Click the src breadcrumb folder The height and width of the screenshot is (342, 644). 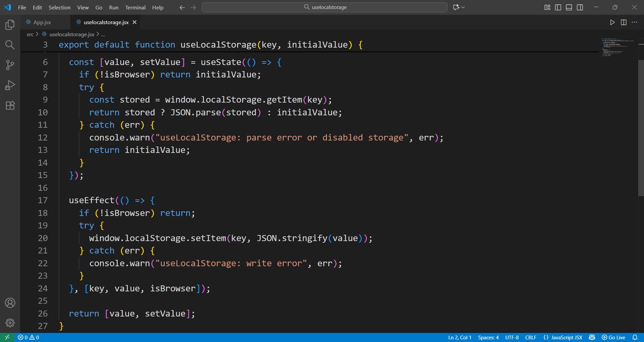(30, 34)
